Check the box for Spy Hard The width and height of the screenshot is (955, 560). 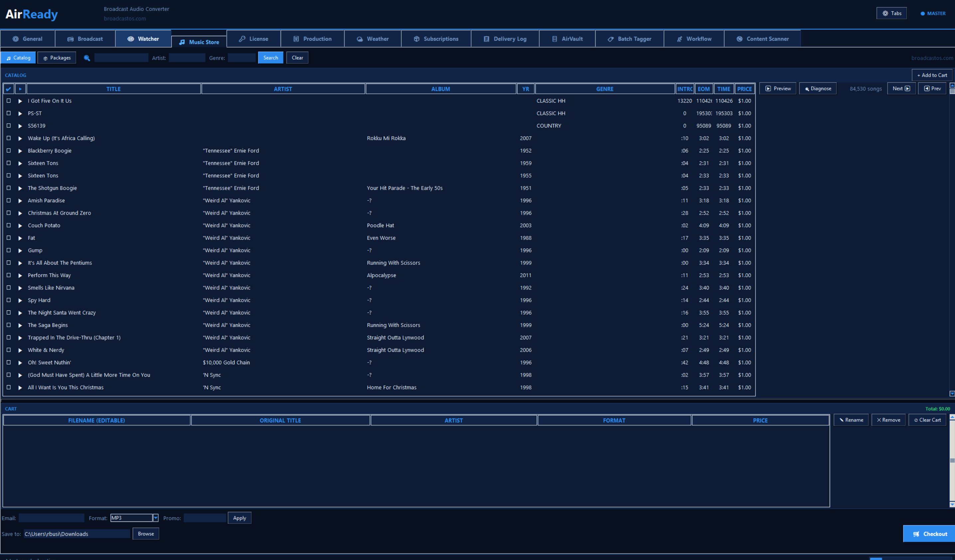pyautogui.click(x=8, y=300)
